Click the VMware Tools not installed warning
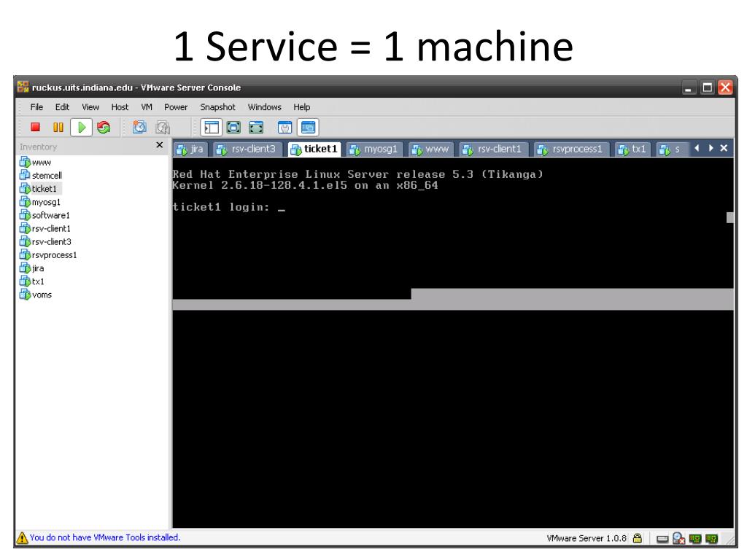Image resolution: width=747 pixels, height=560 pixels. point(105,537)
